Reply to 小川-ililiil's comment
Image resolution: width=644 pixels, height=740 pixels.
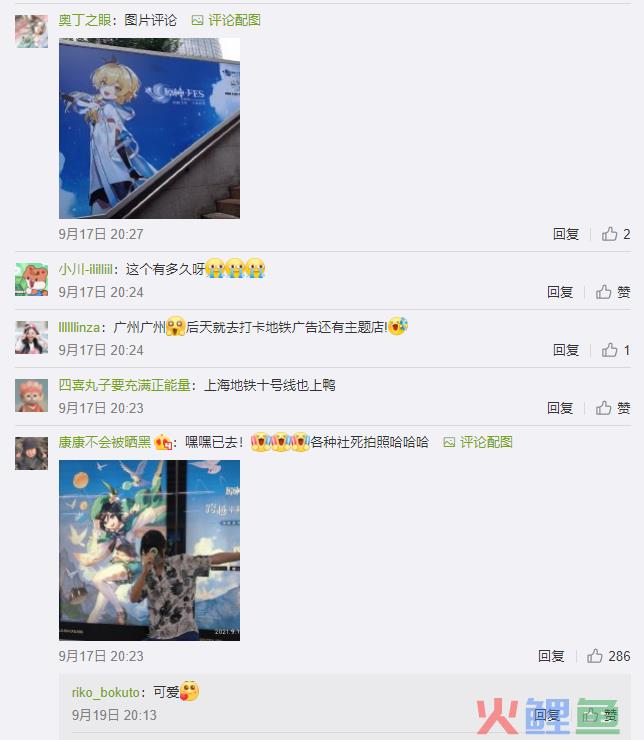560,292
